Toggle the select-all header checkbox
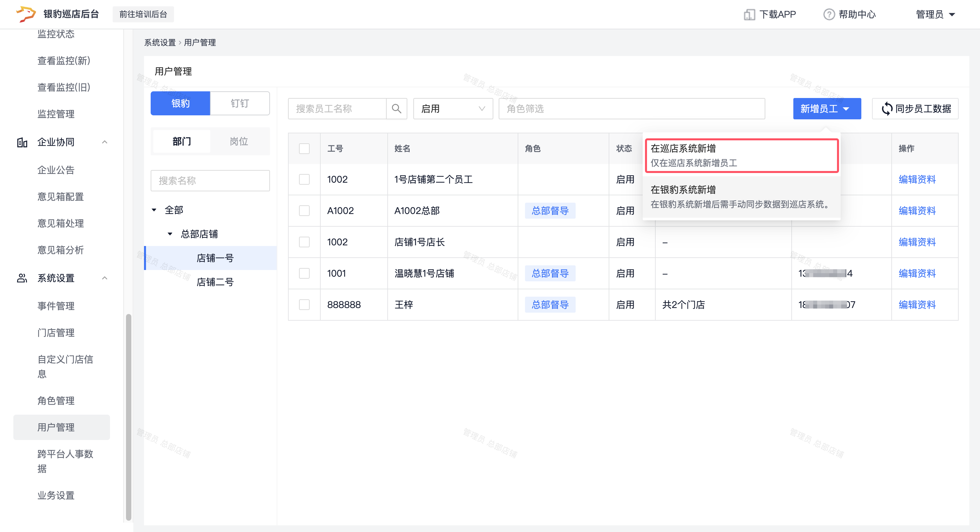Screen dimensions: 980x532 (304, 148)
